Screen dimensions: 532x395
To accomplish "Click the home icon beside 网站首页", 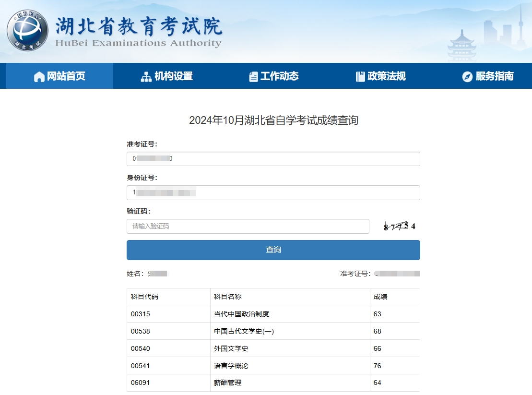I will [x=39, y=77].
